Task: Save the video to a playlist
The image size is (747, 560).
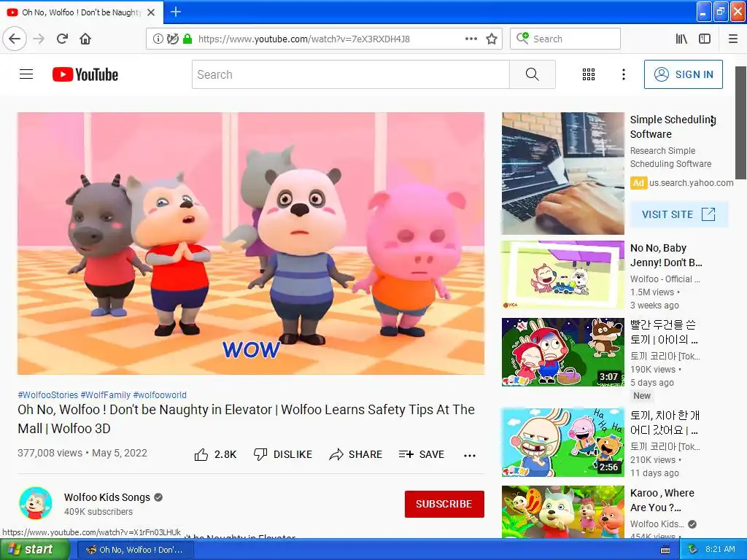Action: click(422, 454)
